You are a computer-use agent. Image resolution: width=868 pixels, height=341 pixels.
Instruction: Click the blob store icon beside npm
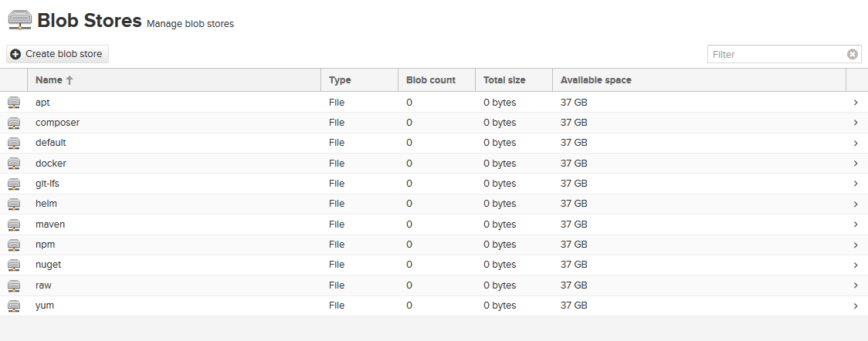click(x=14, y=245)
